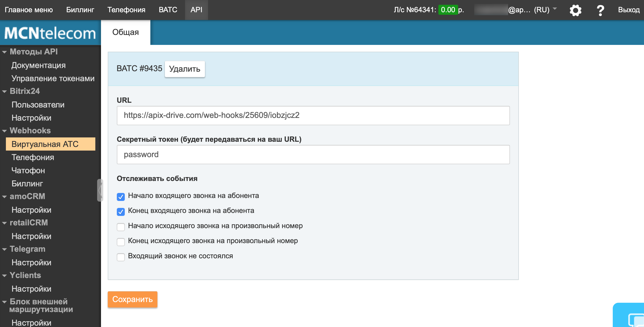Enable 'Входящий звонок не состоялся' checkbox

pos(121,257)
